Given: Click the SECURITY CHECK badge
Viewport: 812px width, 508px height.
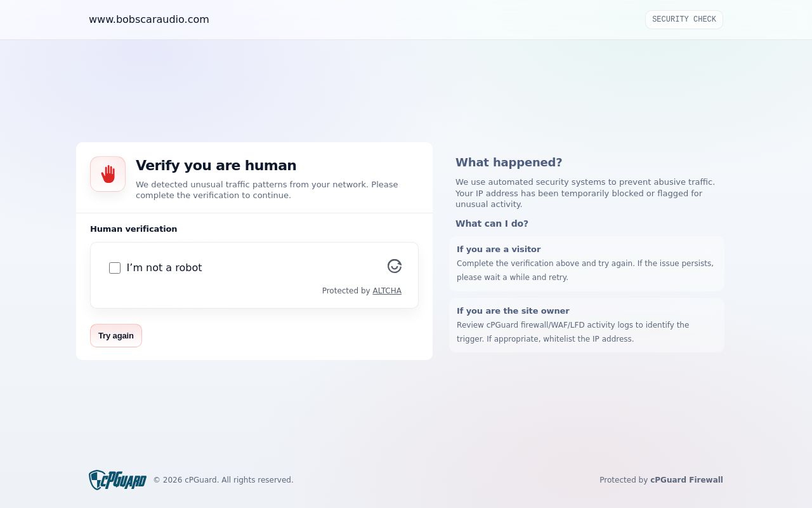Looking at the screenshot, I should tap(684, 20).
